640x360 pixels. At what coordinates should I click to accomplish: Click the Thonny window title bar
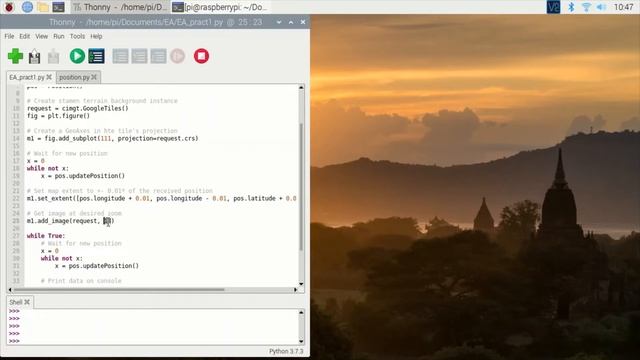[x=155, y=22]
